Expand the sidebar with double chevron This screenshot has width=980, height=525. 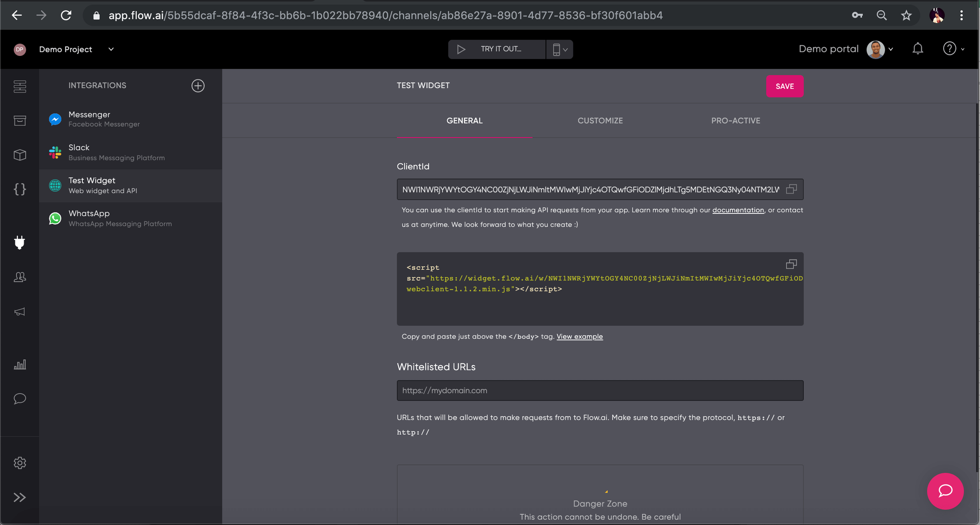[x=20, y=498]
